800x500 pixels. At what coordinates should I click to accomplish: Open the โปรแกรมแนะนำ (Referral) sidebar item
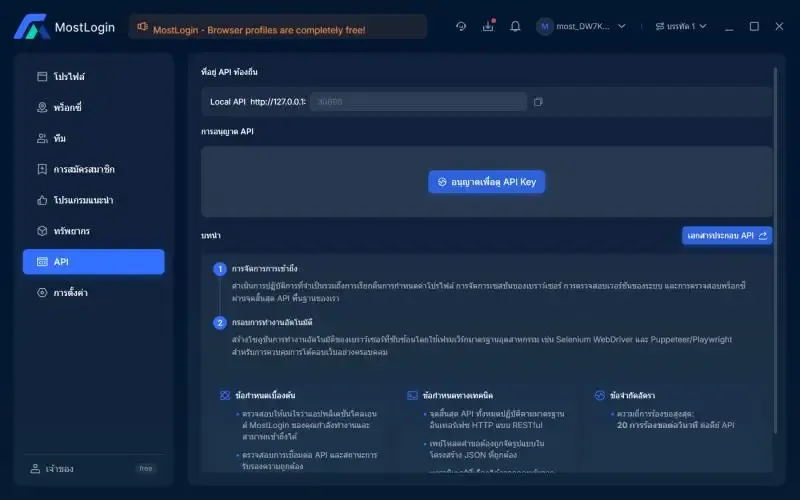(93, 200)
